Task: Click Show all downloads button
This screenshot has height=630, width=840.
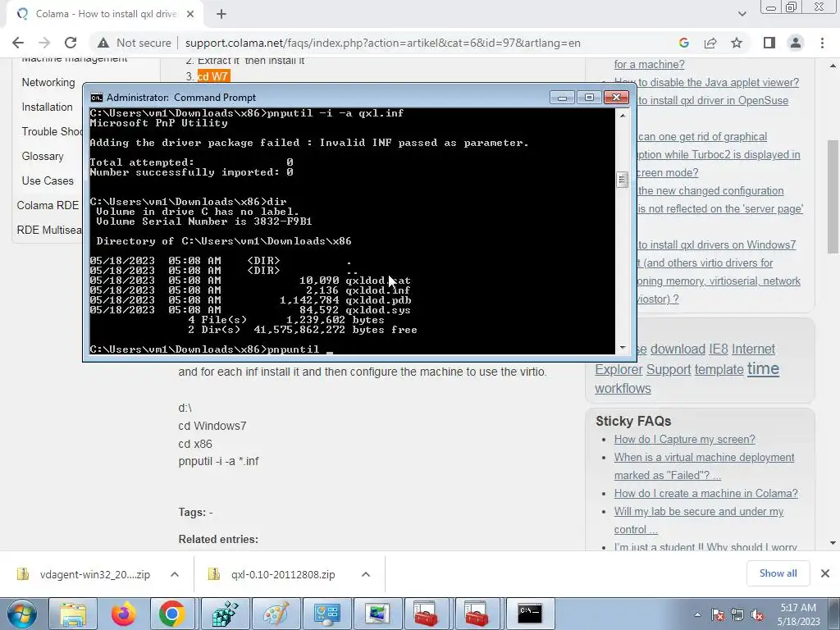Action: [778, 573]
